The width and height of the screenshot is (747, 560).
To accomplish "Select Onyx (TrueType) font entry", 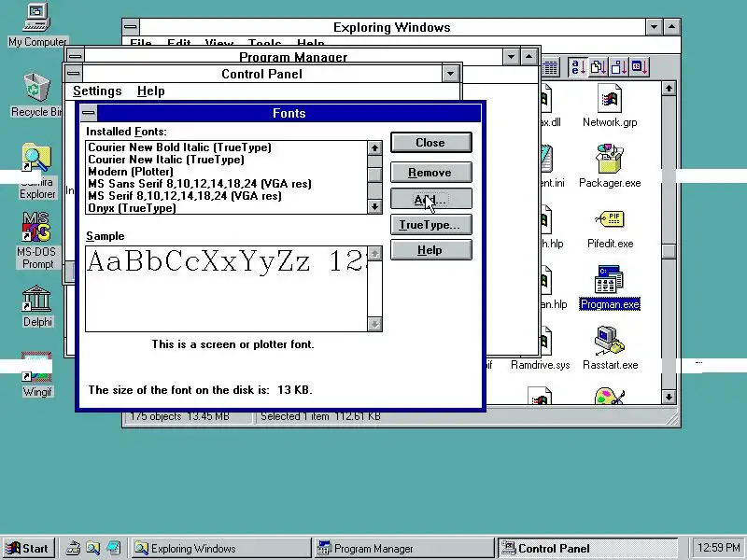I will [x=226, y=208].
